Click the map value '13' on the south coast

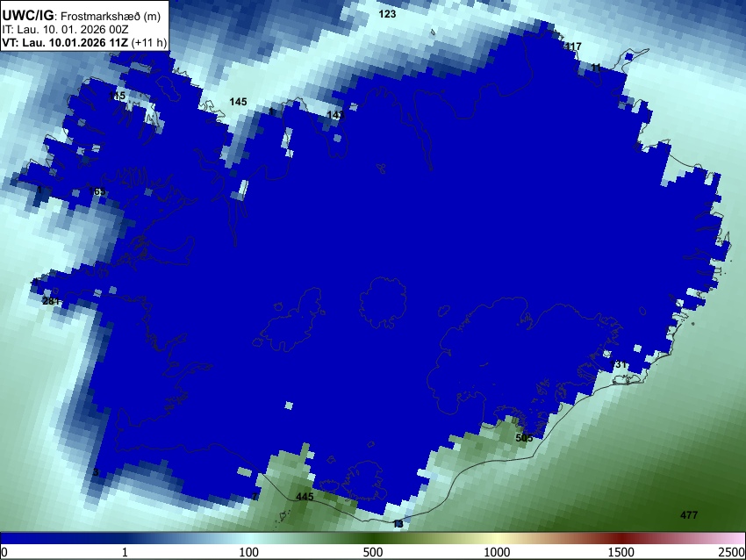(398, 524)
